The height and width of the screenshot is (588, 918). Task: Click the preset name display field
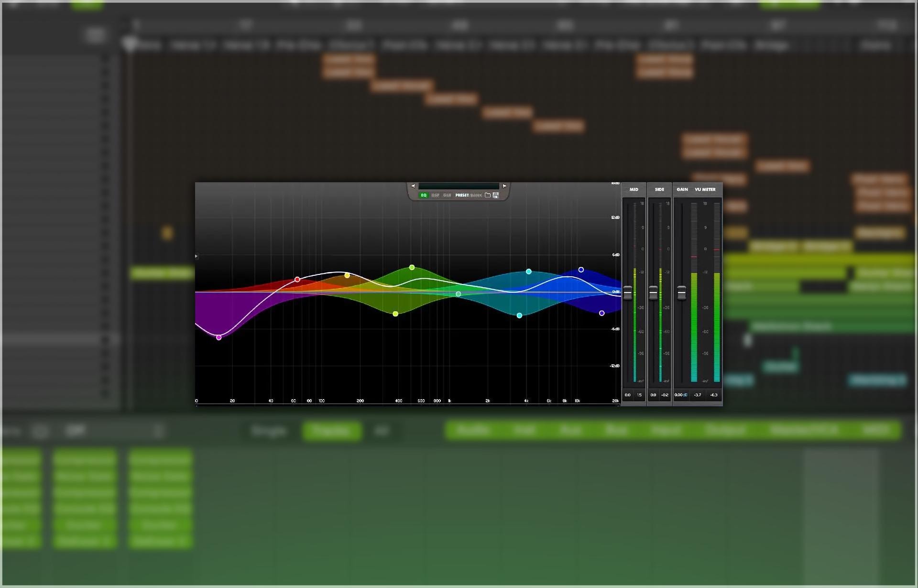coord(459,186)
